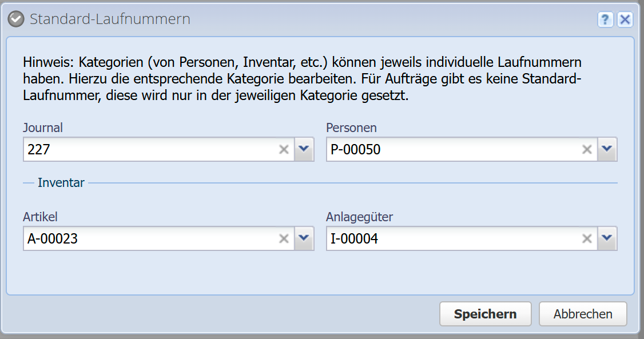Click the Inventar section heading
The image size is (644, 339).
[x=61, y=183]
